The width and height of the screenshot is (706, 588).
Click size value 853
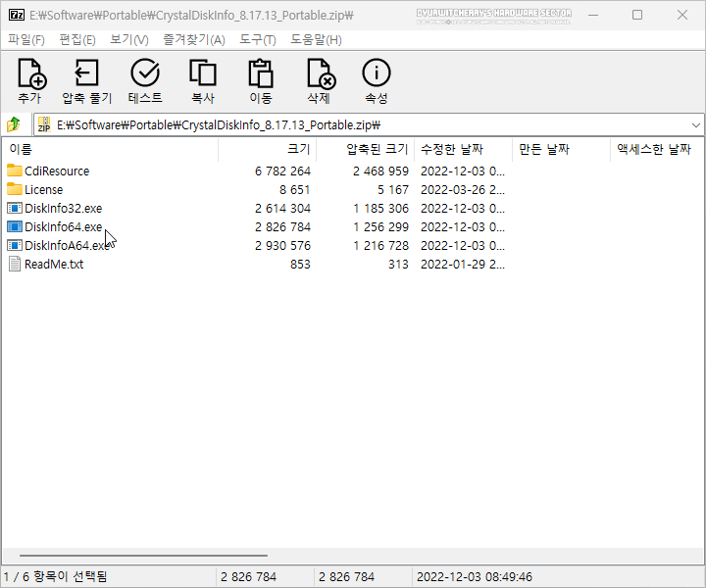[300, 264]
